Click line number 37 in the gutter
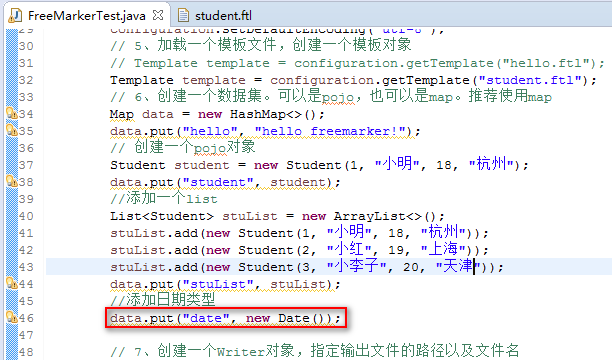This screenshot has height=360, width=612. click(26, 165)
